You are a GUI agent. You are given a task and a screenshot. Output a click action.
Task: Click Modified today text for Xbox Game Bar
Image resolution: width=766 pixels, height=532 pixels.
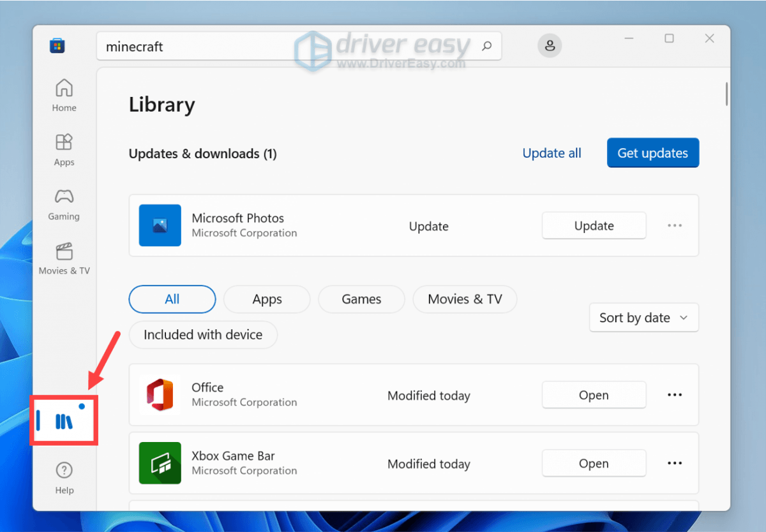429,464
